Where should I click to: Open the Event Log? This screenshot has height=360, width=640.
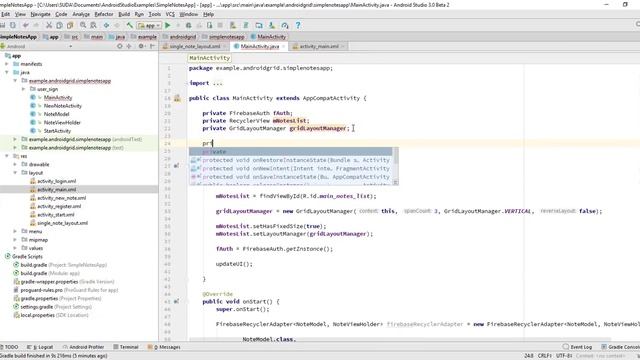point(577,347)
